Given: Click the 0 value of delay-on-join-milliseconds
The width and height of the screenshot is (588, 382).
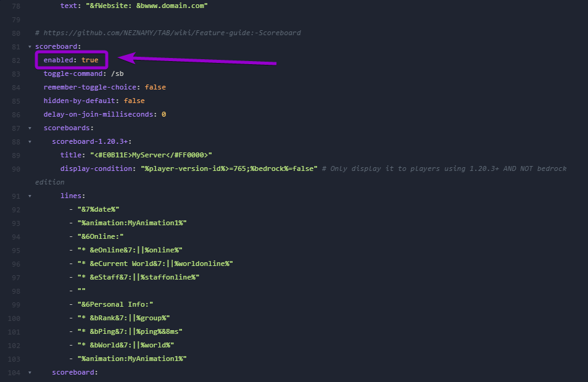Looking at the screenshot, I should [x=164, y=114].
